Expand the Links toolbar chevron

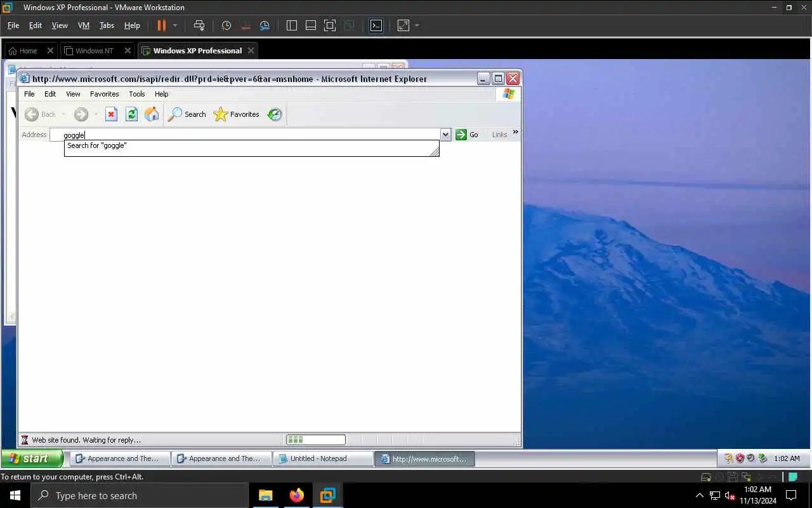pyautogui.click(x=515, y=132)
